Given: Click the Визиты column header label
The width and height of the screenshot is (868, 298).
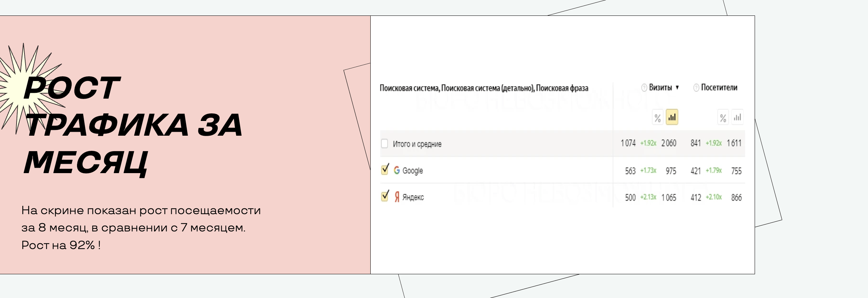Looking at the screenshot, I should pos(660,87).
